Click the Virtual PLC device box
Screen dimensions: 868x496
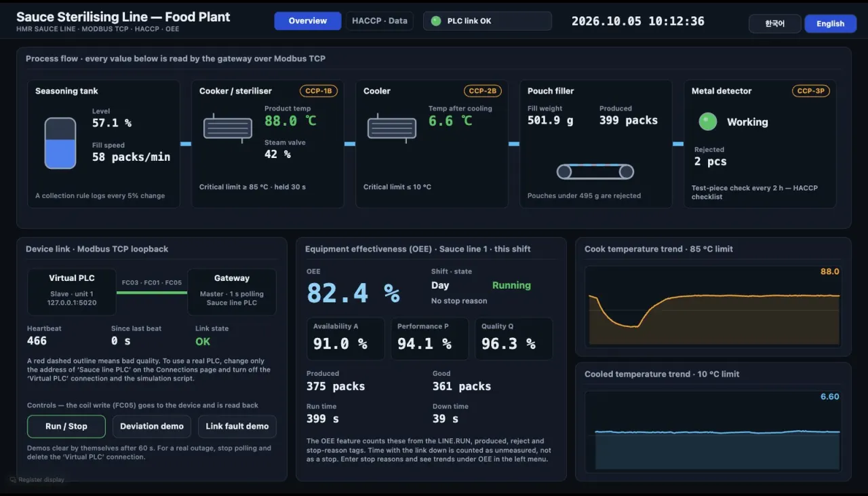72,292
